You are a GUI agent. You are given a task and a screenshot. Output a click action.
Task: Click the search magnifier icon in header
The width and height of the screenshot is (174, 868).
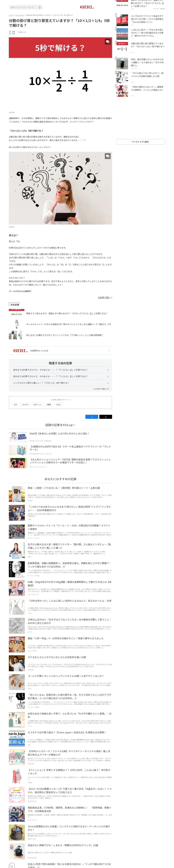40,7
